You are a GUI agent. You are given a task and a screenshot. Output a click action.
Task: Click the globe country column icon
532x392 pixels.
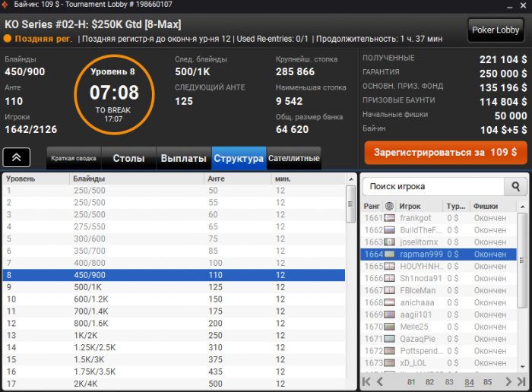click(389, 206)
